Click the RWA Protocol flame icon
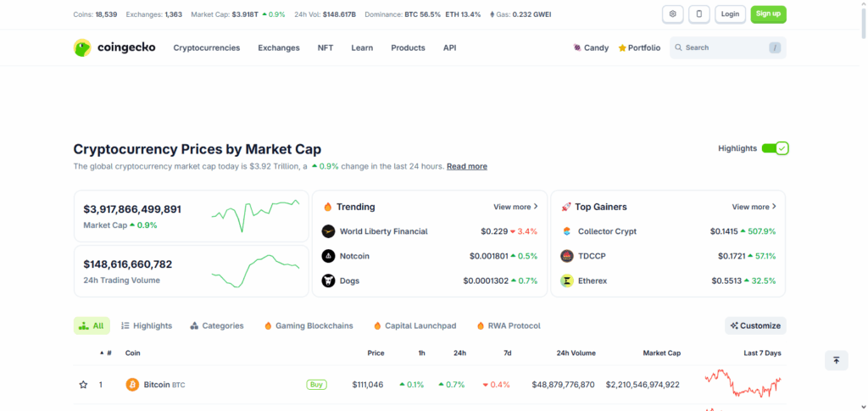The height and width of the screenshot is (411, 868). click(481, 325)
